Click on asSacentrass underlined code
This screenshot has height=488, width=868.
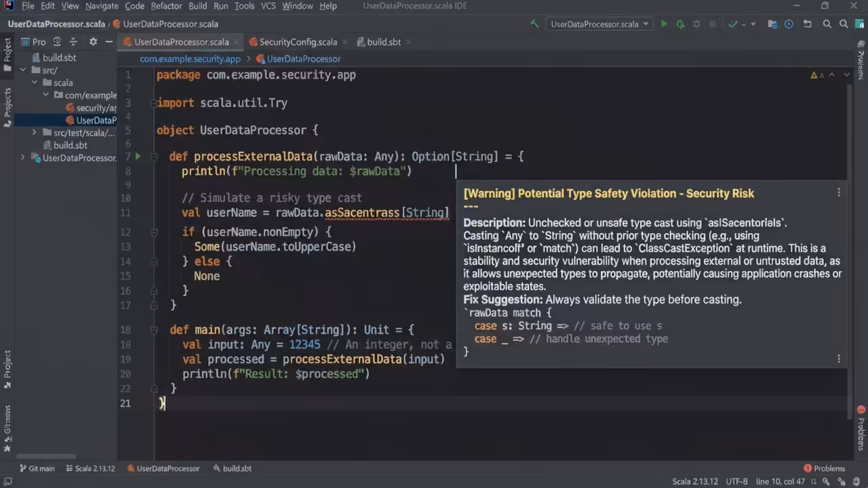coord(362,213)
